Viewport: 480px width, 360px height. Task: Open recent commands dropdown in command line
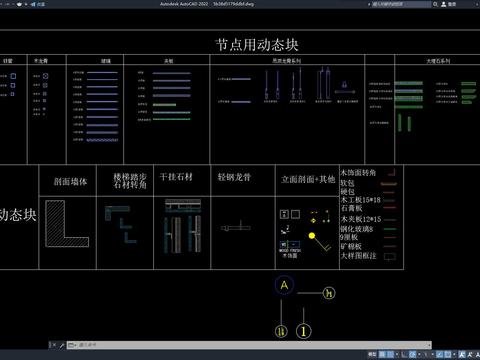[x=72, y=345]
